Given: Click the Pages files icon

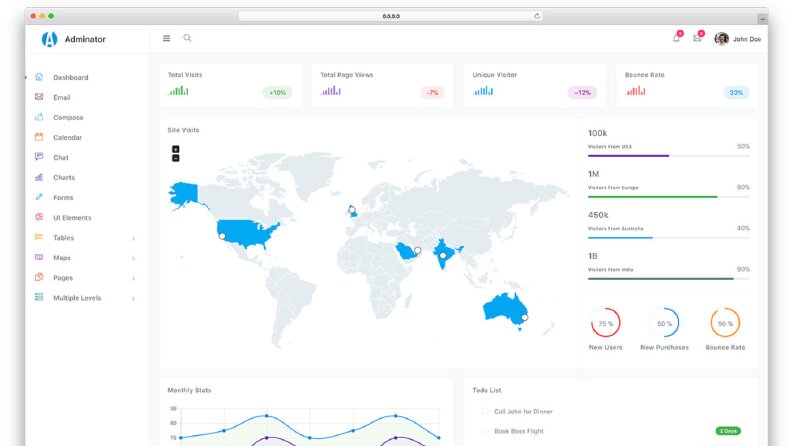Looking at the screenshot, I should (39, 277).
